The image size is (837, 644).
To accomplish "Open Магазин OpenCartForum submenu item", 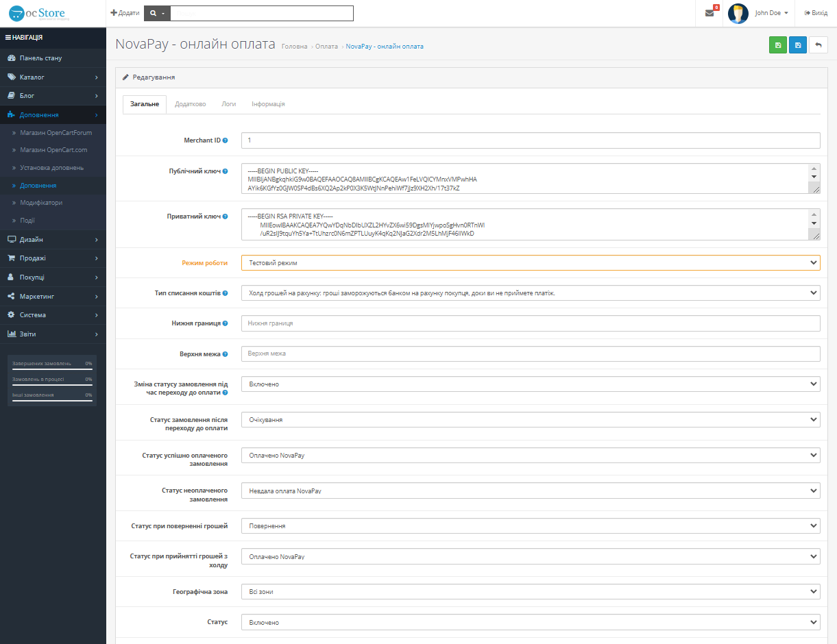I will (56, 132).
